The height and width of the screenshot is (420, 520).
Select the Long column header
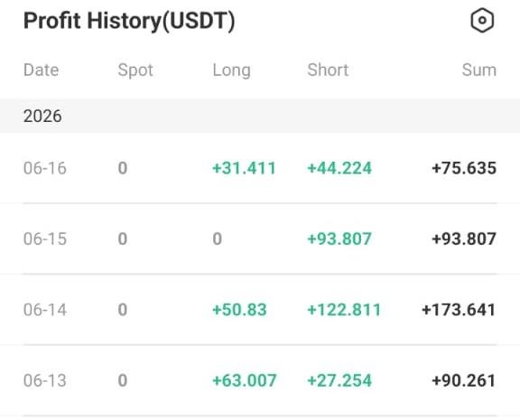(231, 70)
